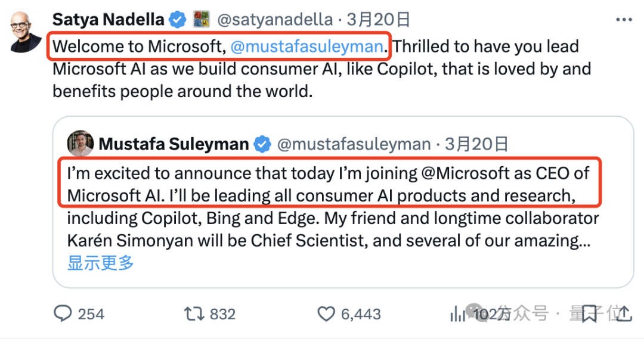Click Mustafa Suleyman's verified badge
The image size is (644, 339).
[262, 144]
